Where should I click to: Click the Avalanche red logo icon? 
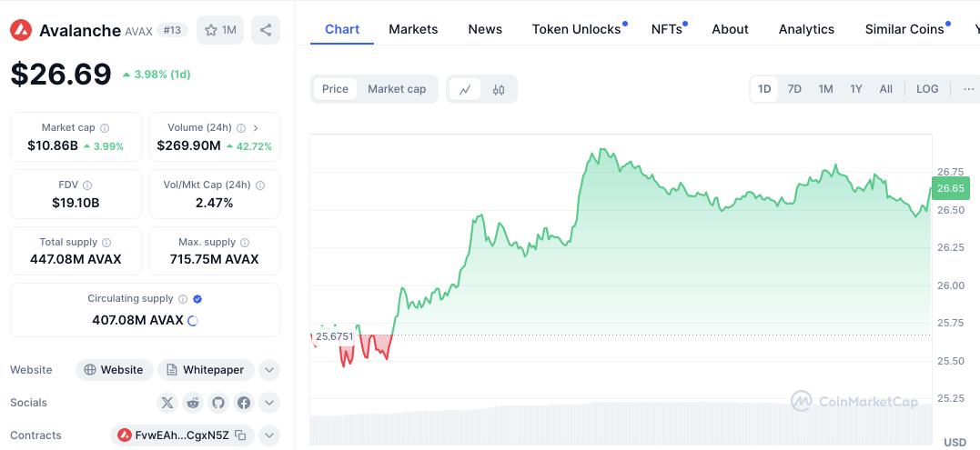click(21, 30)
